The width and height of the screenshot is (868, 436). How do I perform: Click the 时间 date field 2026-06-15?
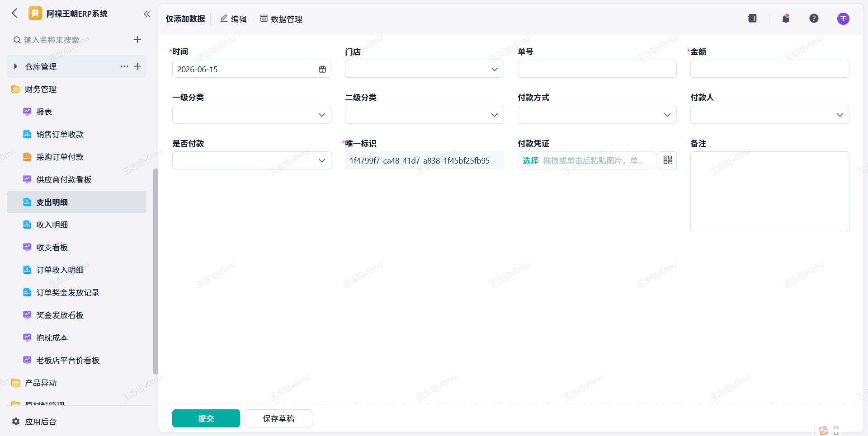pyautogui.click(x=252, y=69)
